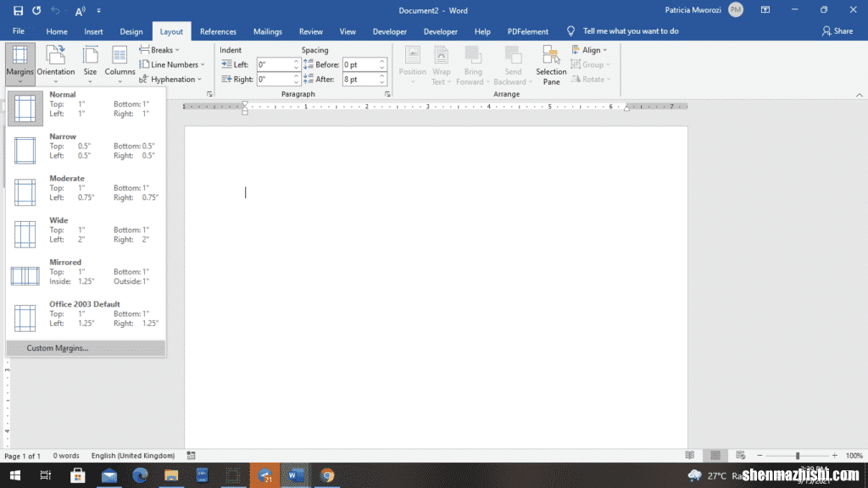Open the Breaks dropdown
This screenshot has height=488, width=868.
(159, 50)
